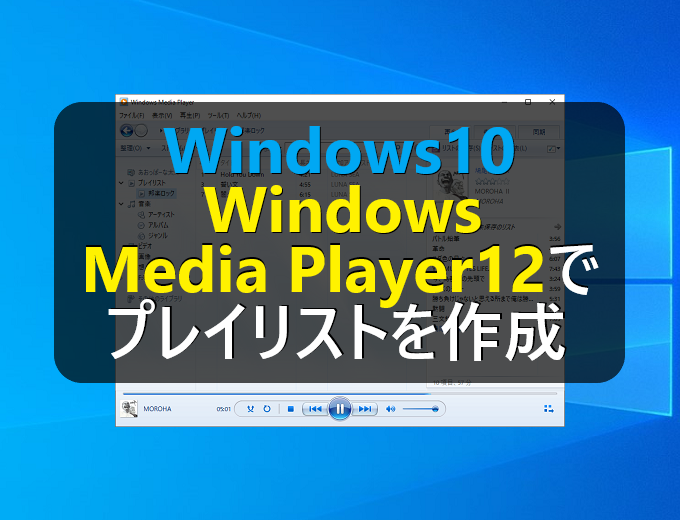Open the 整理(O) dropdown
This screenshot has height=520, width=680.
pos(135,148)
